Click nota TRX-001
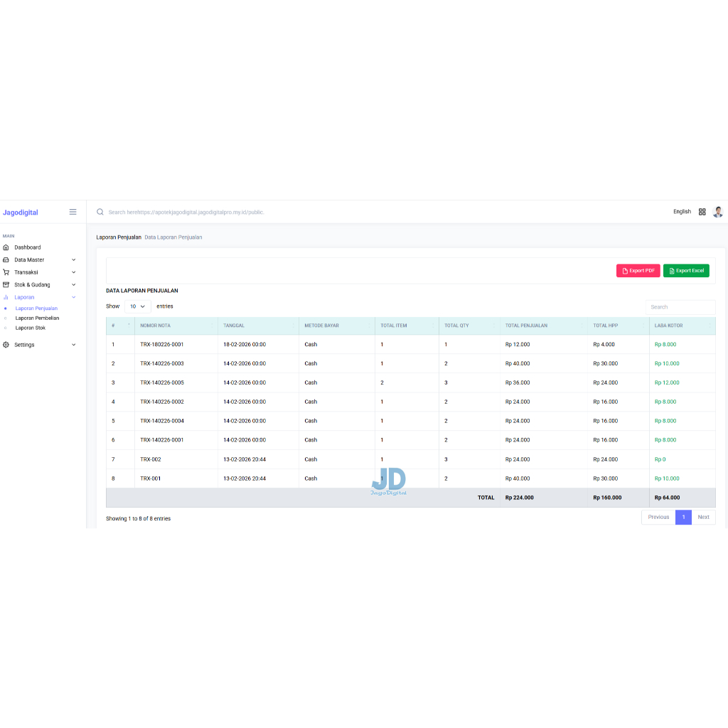Viewport: 728px width, 728px height. click(x=151, y=478)
